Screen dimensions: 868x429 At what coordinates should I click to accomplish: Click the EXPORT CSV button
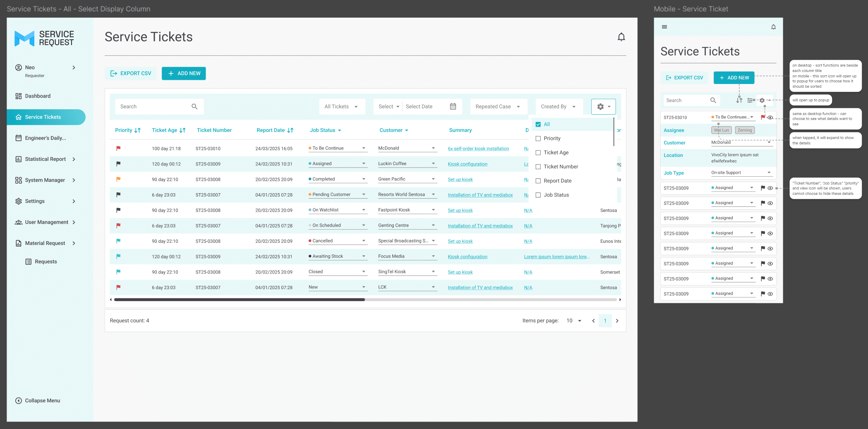(130, 73)
